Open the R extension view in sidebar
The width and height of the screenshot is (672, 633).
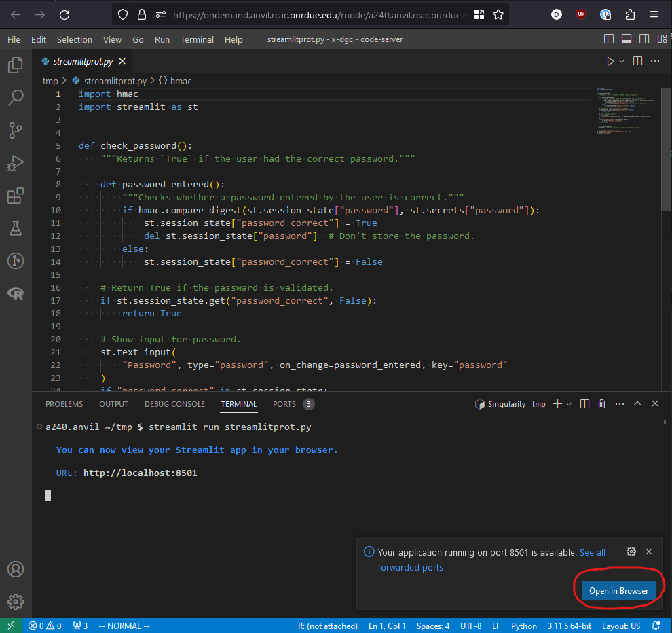coord(16,293)
